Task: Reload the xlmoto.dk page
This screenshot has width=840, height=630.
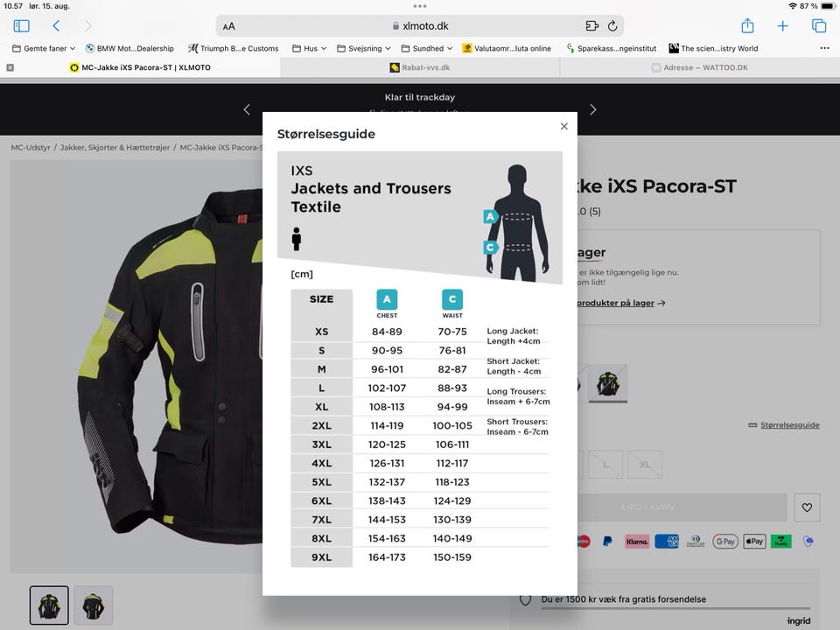Action: click(612, 25)
